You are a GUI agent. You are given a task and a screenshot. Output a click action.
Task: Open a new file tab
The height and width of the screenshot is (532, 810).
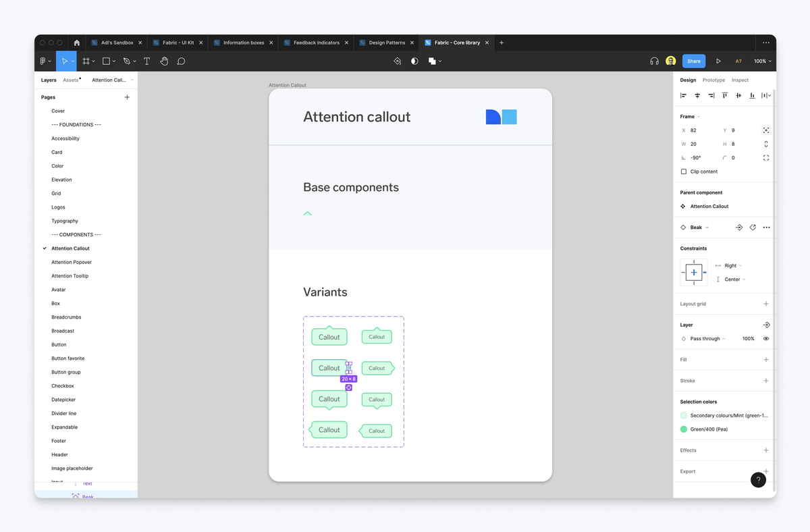point(502,43)
